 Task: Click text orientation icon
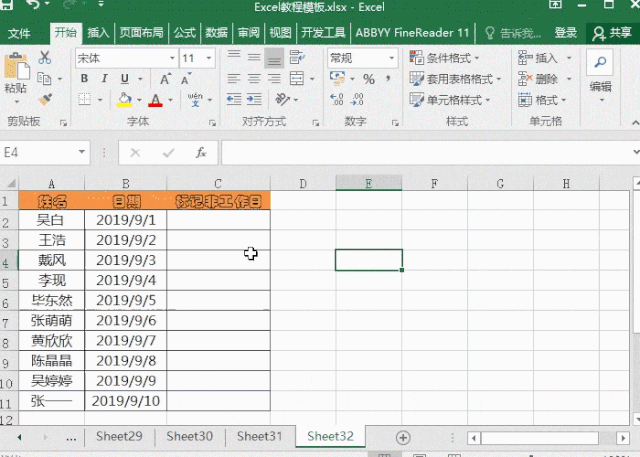[282, 99]
